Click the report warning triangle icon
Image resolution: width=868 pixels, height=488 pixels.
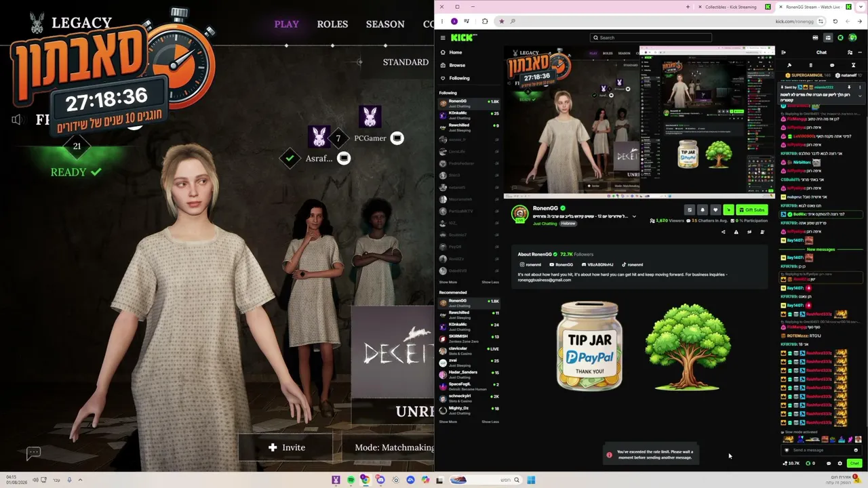(736, 232)
